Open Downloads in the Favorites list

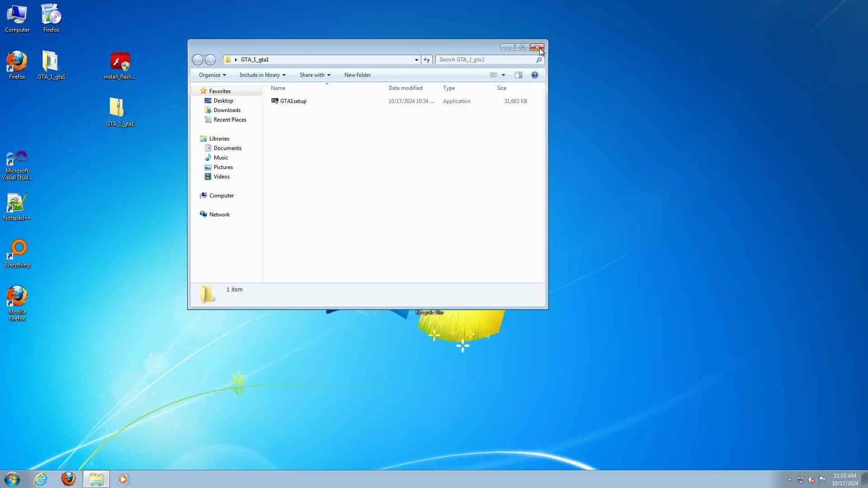227,110
